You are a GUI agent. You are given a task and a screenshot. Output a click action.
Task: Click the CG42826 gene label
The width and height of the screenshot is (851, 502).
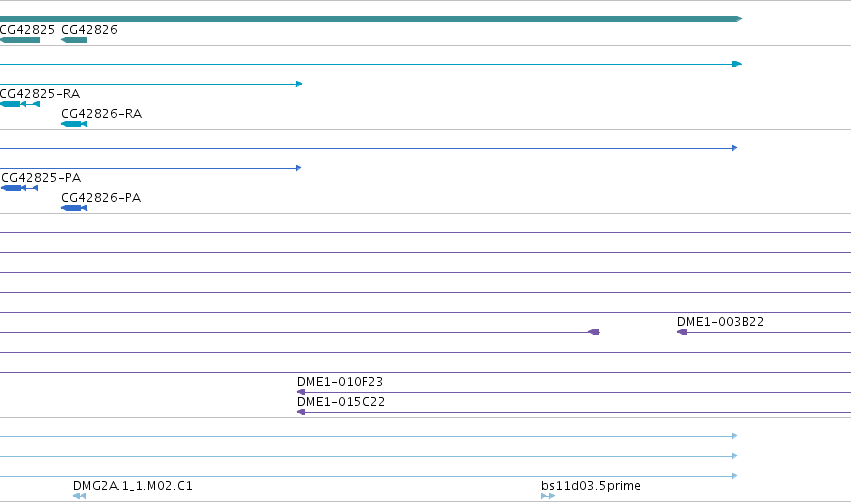coord(90,30)
